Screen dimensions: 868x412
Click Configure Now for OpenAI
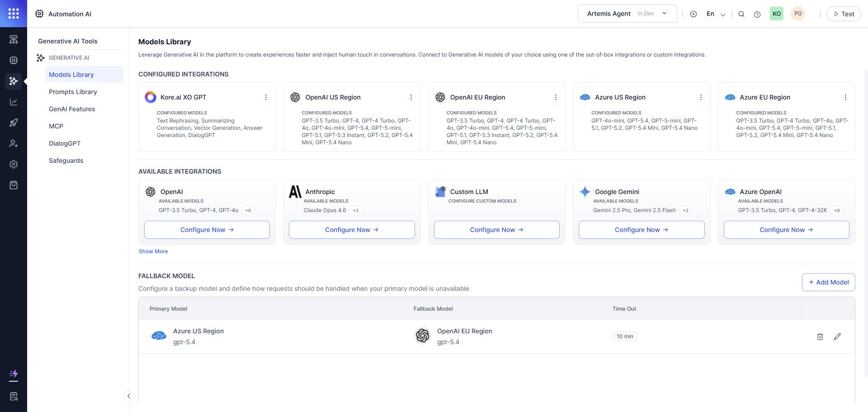207,230
